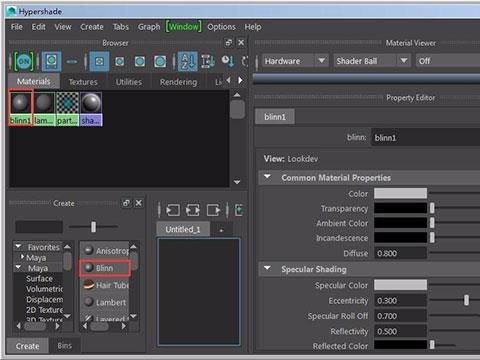
Task: Click the input connections graph icon
Action: tap(173, 210)
